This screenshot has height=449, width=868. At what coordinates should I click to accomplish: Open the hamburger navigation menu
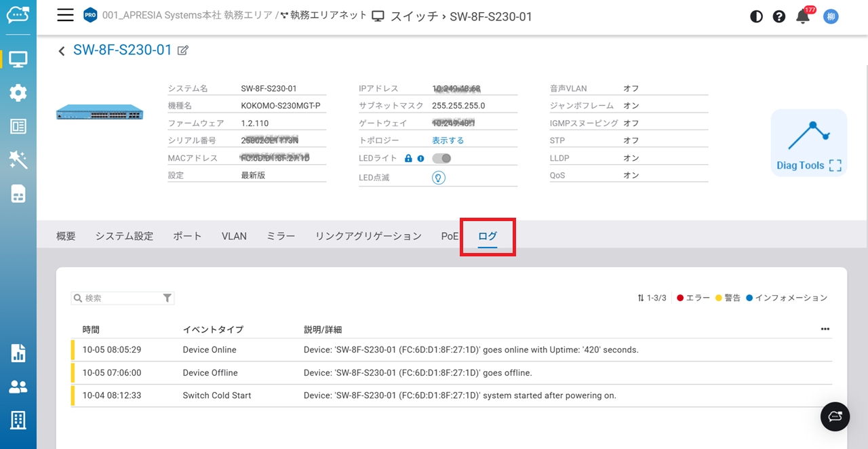click(65, 16)
